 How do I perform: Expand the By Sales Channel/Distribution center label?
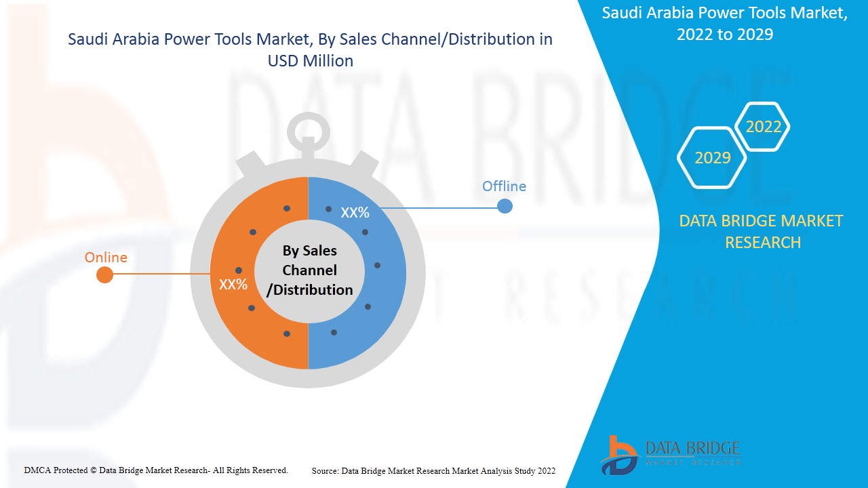(x=311, y=270)
